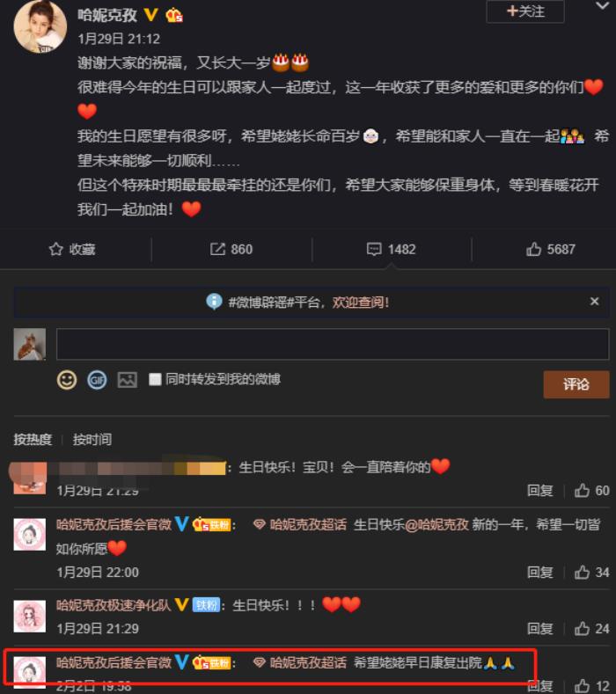Click the comment text input field
The height and width of the screenshot is (694, 616).
(333, 344)
